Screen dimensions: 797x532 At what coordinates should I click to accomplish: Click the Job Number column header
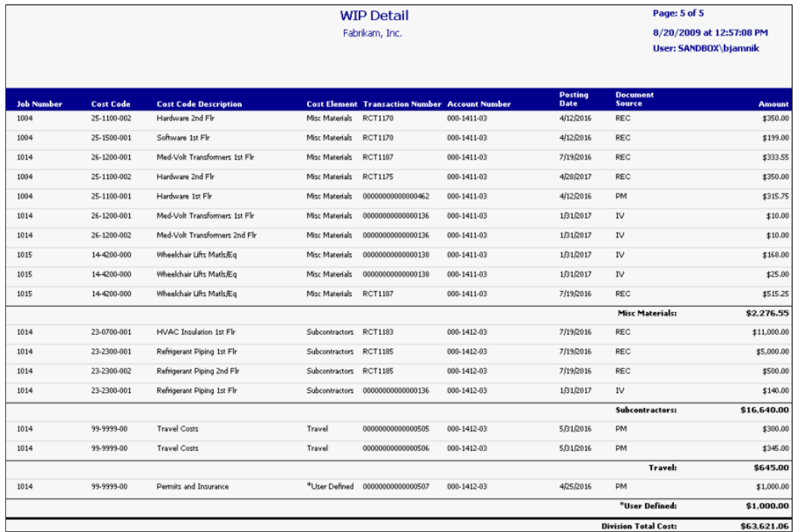(x=39, y=104)
